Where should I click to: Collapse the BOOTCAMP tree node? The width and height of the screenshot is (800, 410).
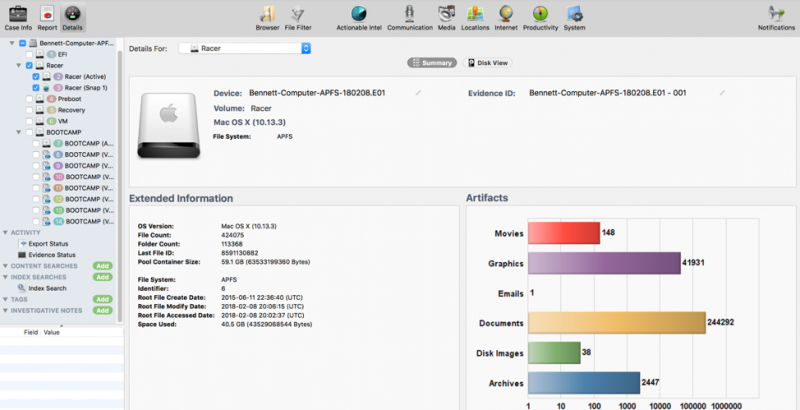pyautogui.click(x=20, y=132)
